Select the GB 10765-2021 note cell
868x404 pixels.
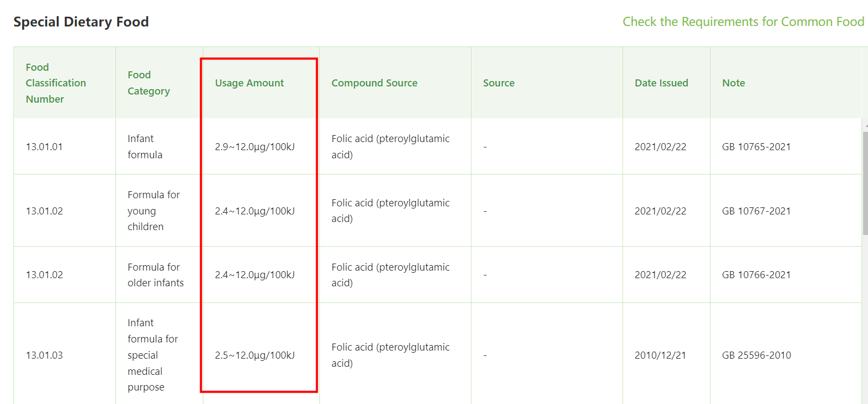(x=756, y=147)
